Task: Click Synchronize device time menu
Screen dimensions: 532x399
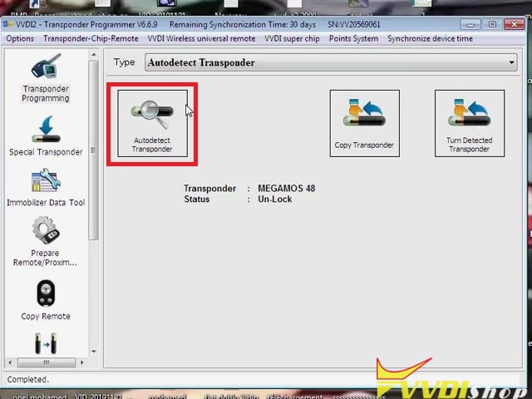Action: [x=431, y=39]
